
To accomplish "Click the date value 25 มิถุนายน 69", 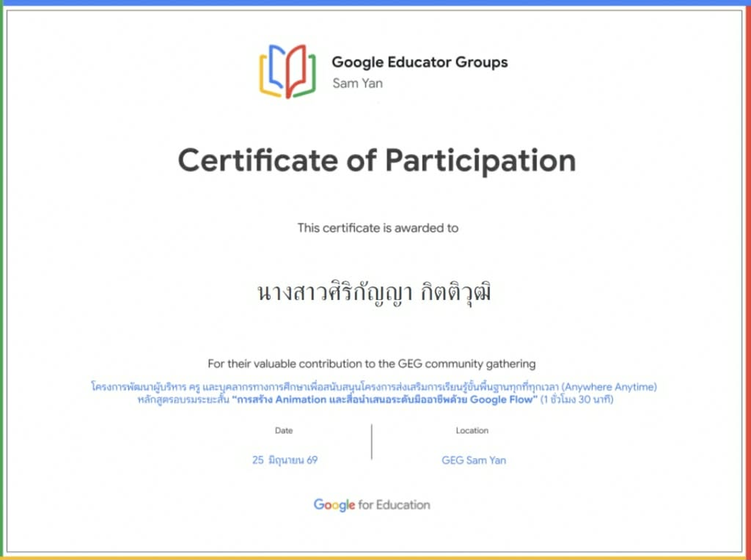I will [285, 460].
